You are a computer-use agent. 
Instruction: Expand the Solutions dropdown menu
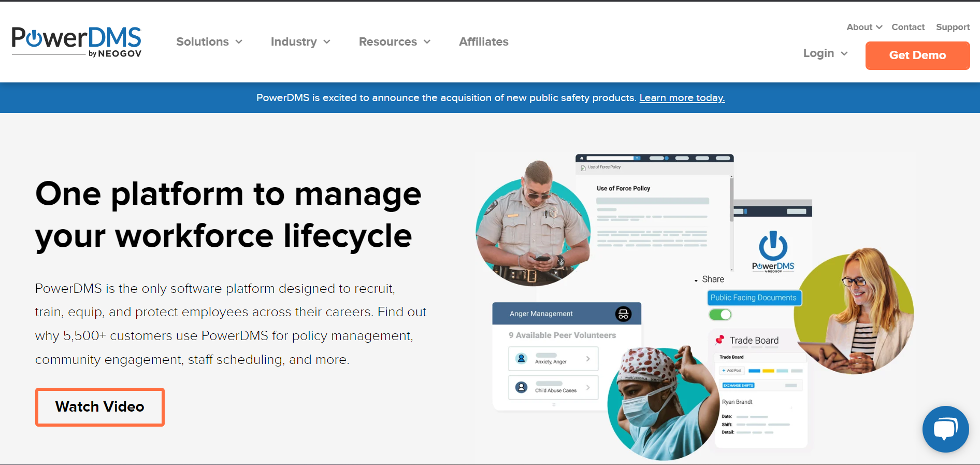pos(209,42)
